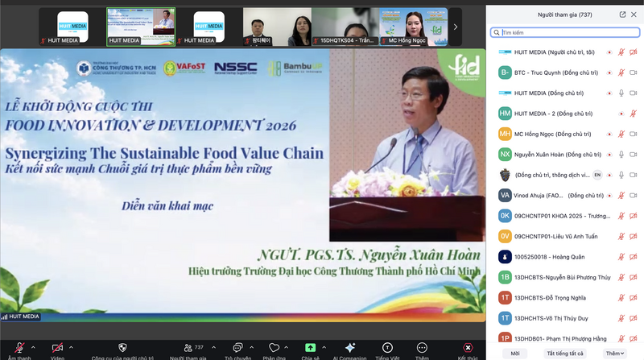
Task: Open the reactions heart icon
Action: point(274,348)
